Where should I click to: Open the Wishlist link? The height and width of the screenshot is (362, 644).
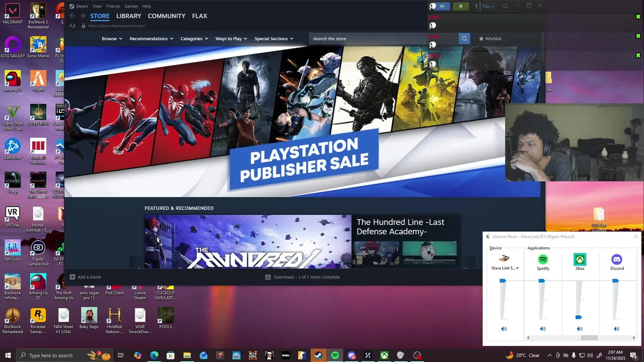[490, 39]
